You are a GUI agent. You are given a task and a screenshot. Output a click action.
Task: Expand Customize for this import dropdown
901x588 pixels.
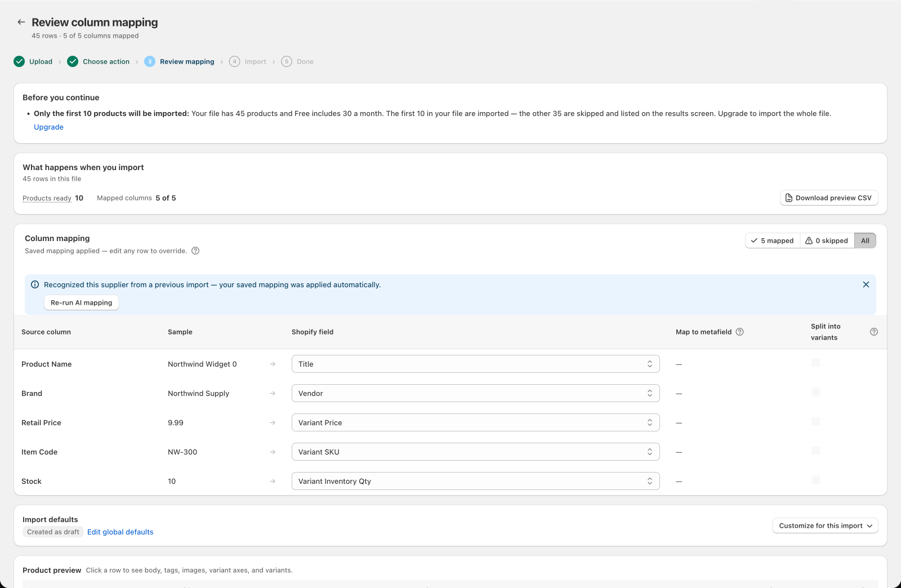tap(825, 525)
